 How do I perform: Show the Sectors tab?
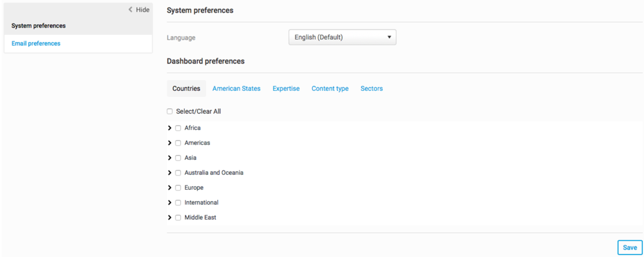tap(371, 89)
